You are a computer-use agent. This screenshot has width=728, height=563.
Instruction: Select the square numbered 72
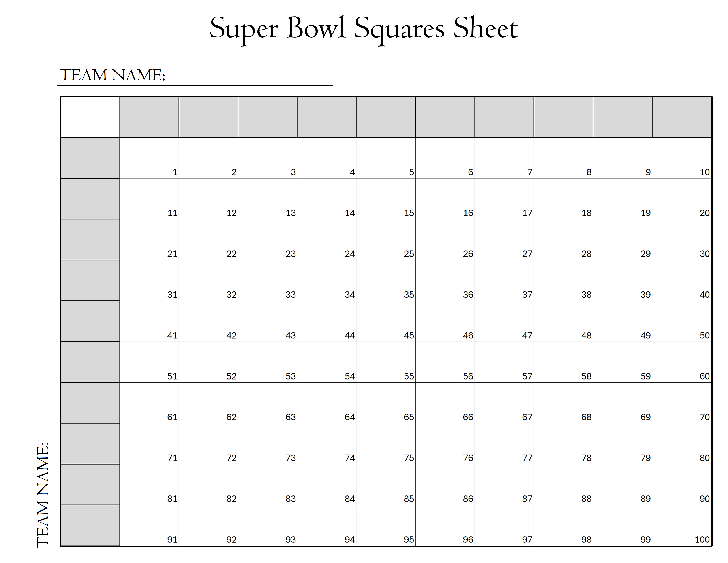tap(208, 444)
